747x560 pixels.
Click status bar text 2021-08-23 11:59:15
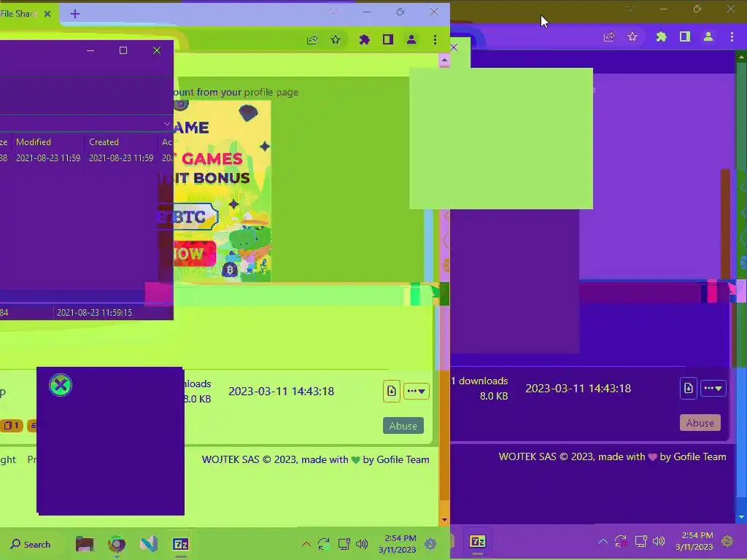coord(94,312)
